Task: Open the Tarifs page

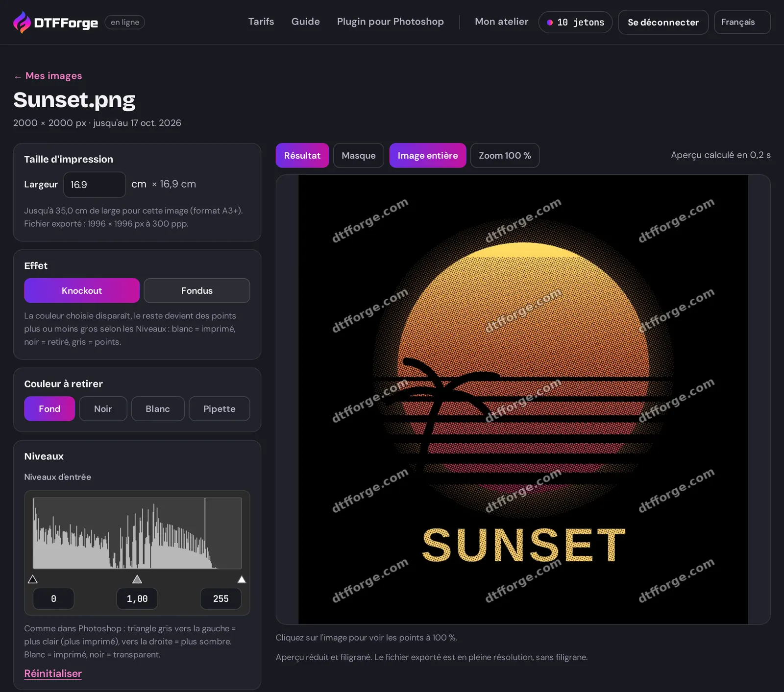Action: coord(261,22)
